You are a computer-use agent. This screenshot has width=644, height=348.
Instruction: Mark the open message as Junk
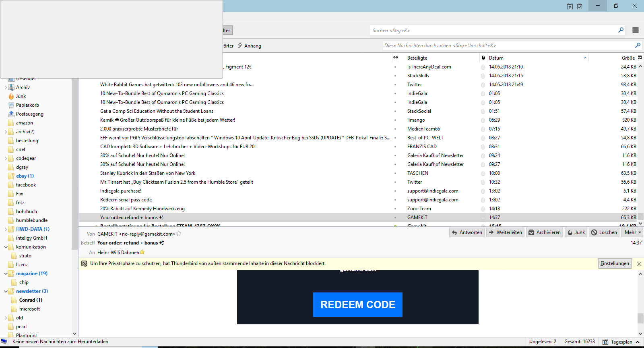pyautogui.click(x=576, y=232)
